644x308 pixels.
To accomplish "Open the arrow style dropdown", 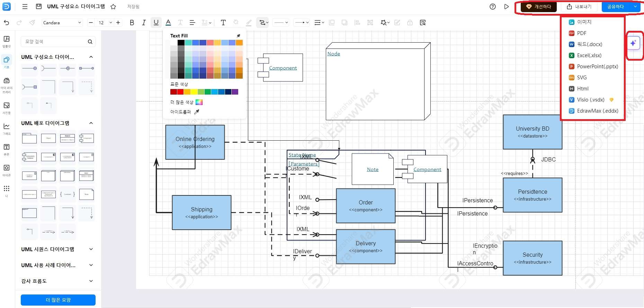I will point(301,23).
